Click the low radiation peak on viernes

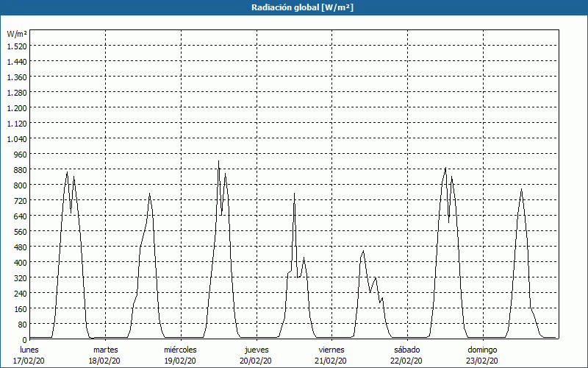363,251
